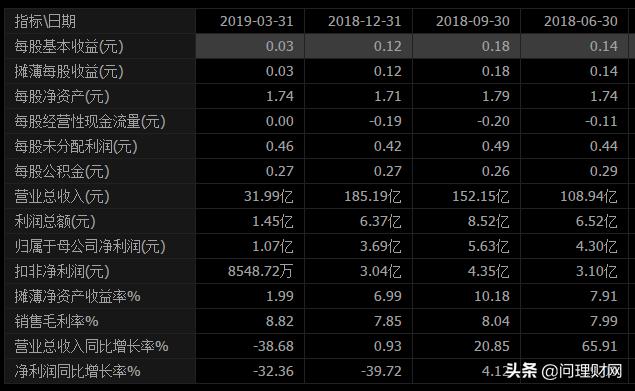Select the 营业总收入(元) row label
Viewport: 635px width, 391px height.
62,197
